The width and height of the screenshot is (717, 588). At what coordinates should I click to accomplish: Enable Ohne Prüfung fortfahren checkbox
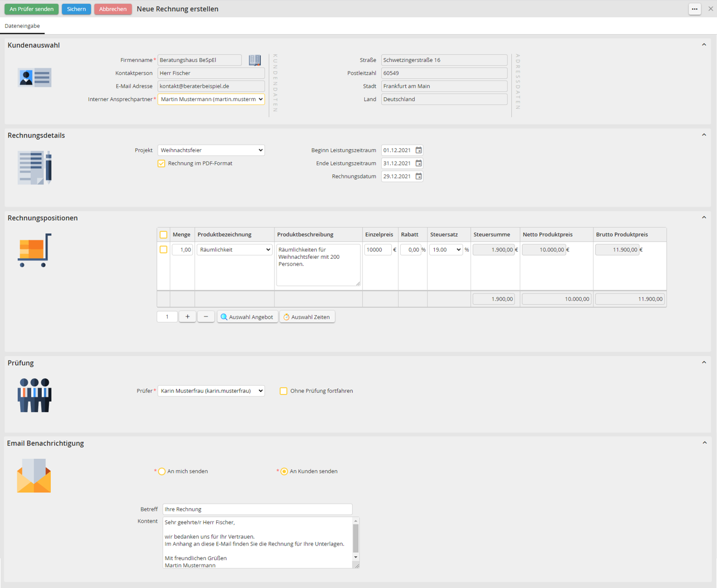[283, 391]
